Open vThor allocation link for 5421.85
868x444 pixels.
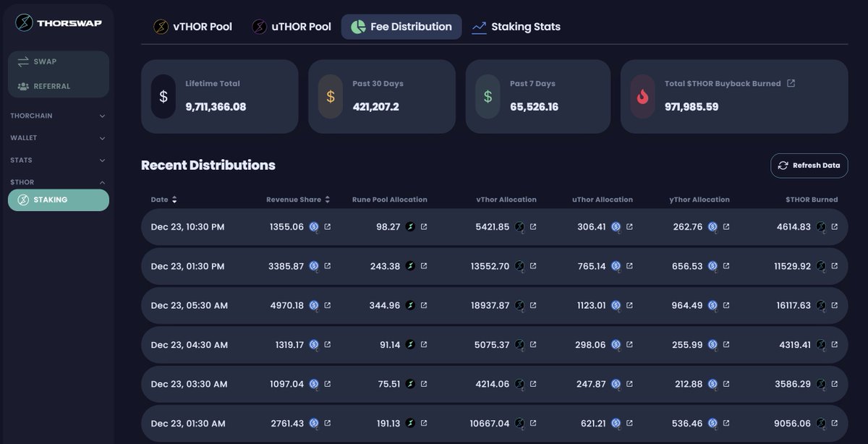(x=533, y=227)
